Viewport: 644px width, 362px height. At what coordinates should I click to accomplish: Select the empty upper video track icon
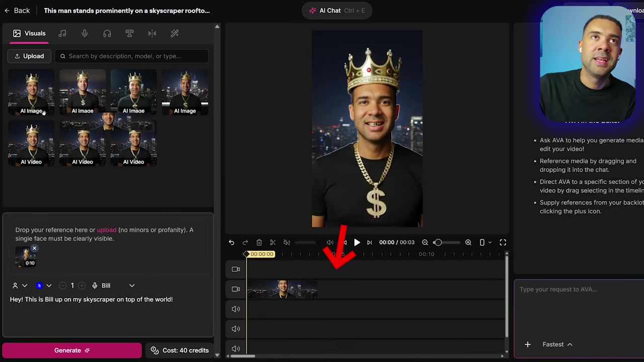click(x=235, y=269)
